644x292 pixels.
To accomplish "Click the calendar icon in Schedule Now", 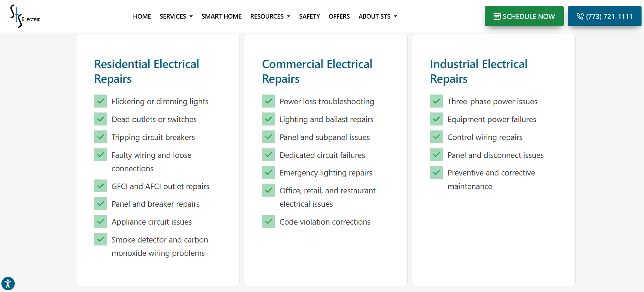I will pos(497,16).
